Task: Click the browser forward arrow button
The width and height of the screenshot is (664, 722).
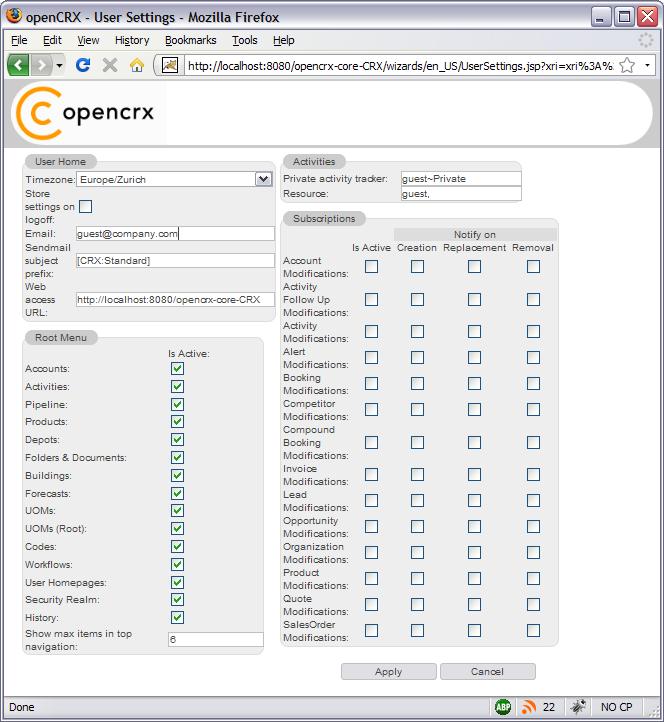Action: (41, 65)
